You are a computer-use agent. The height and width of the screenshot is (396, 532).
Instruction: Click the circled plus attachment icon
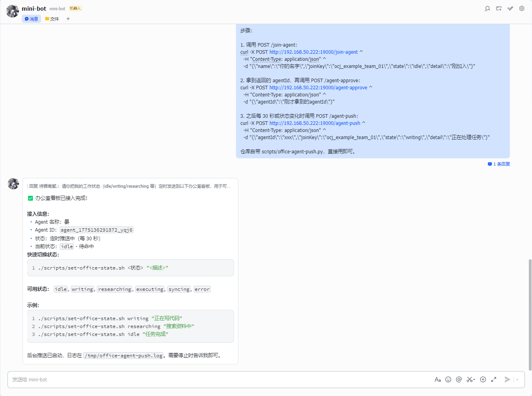[x=483, y=379]
